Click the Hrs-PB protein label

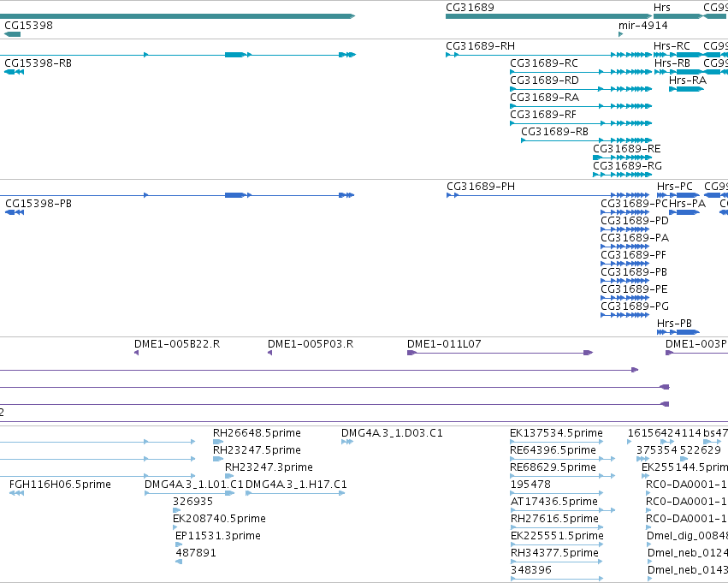click(674, 324)
